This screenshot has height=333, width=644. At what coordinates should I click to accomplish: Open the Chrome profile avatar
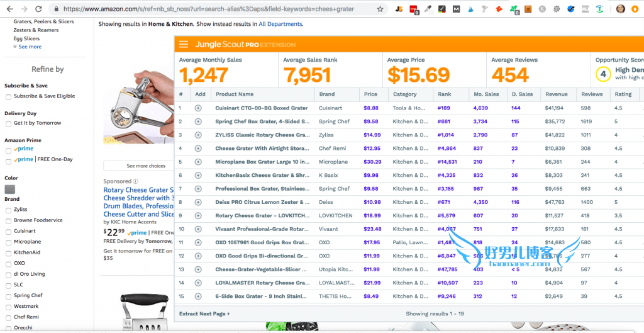pyautogui.click(x=621, y=9)
